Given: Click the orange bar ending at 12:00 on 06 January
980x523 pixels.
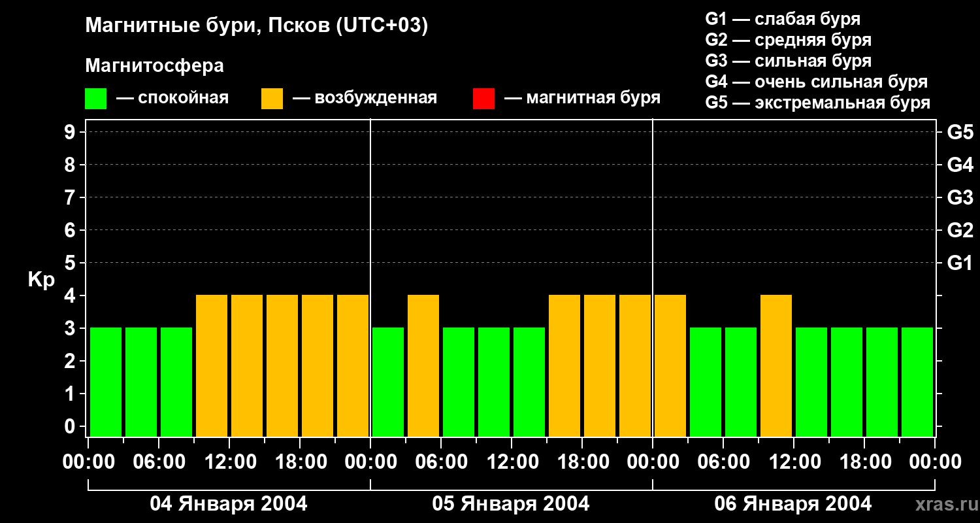Looking at the screenshot, I should 776,365.
